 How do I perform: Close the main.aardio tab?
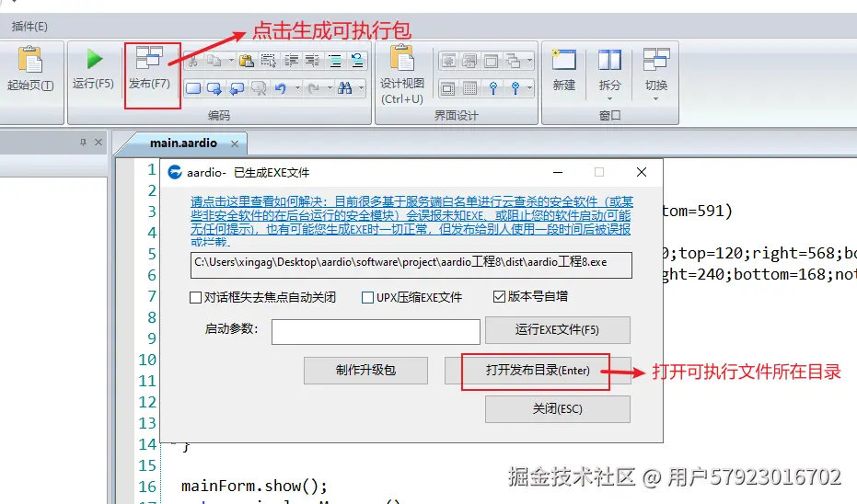[x=235, y=143]
